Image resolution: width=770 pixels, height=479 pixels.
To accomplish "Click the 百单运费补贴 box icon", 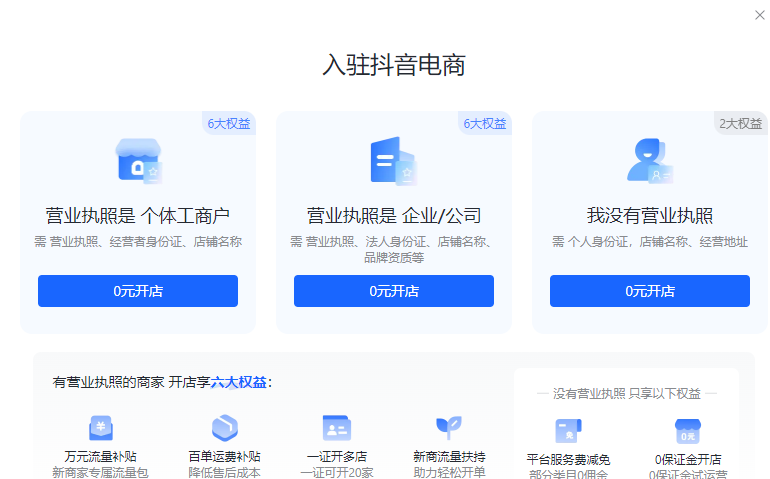I will 224,428.
